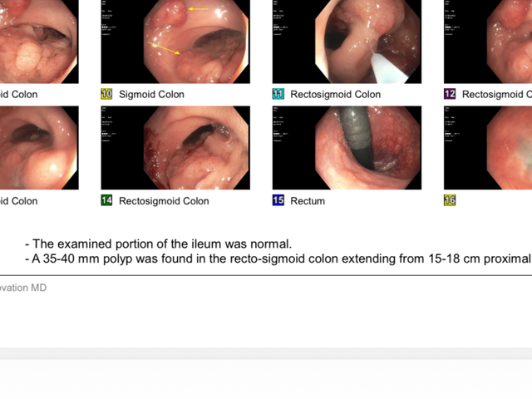Click the blue number 15 badge
Screen dimensions: 532x399
click(278, 200)
